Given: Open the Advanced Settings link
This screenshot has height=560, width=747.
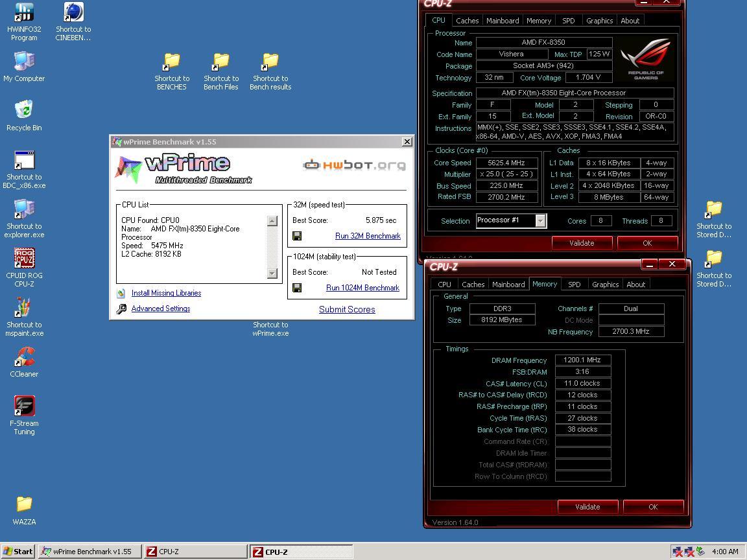Looking at the screenshot, I should pos(161,309).
